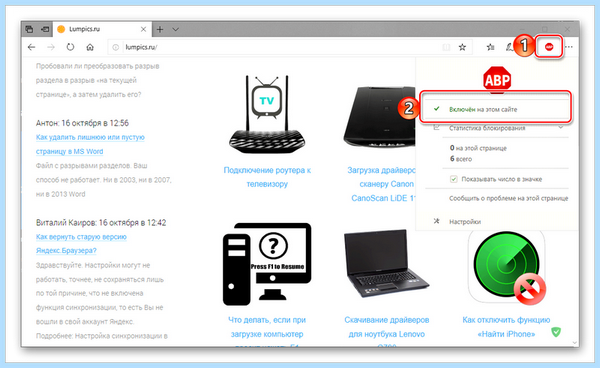Image resolution: width=600 pixels, height=368 pixels.
Task: Click the settings icon beside Настройки
Action: click(x=436, y=221)
